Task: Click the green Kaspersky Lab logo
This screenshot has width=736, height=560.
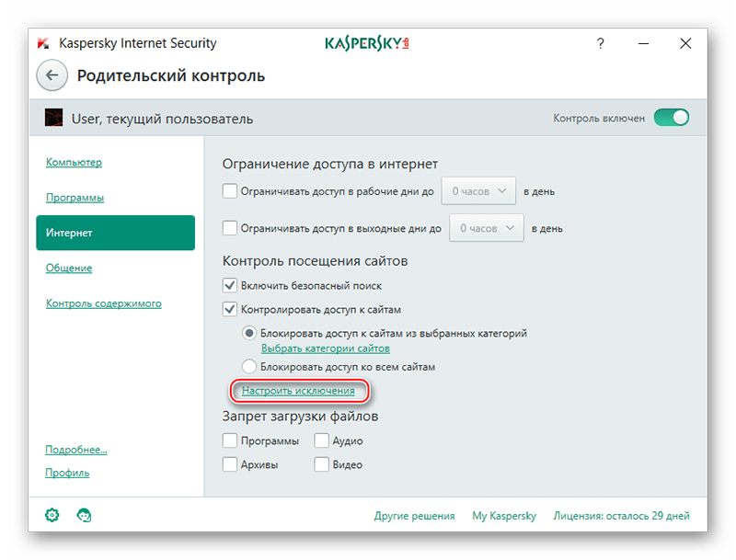Action: 367,43
